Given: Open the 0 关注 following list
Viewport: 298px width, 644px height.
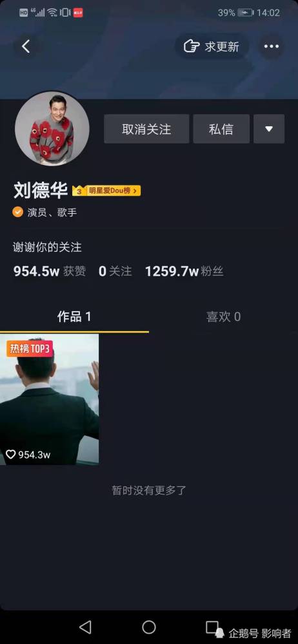Looking at the screenshot, I should click(115, 272).
